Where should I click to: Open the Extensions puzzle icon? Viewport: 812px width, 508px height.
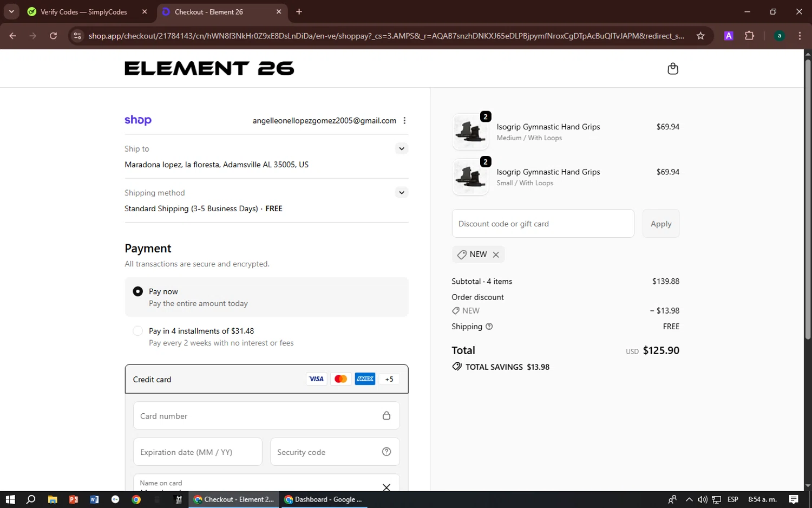[x=749, y=36]
